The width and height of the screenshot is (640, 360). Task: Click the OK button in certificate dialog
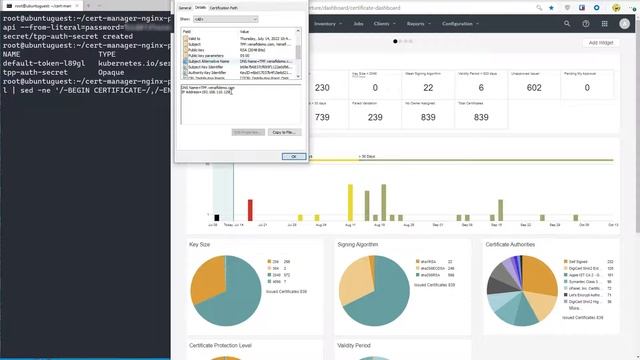tap(294, 157)
